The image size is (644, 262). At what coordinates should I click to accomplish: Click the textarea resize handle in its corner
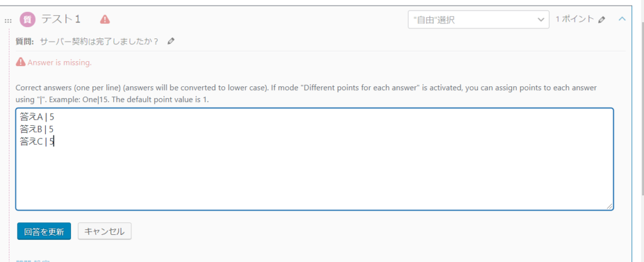tap(609, 206)
